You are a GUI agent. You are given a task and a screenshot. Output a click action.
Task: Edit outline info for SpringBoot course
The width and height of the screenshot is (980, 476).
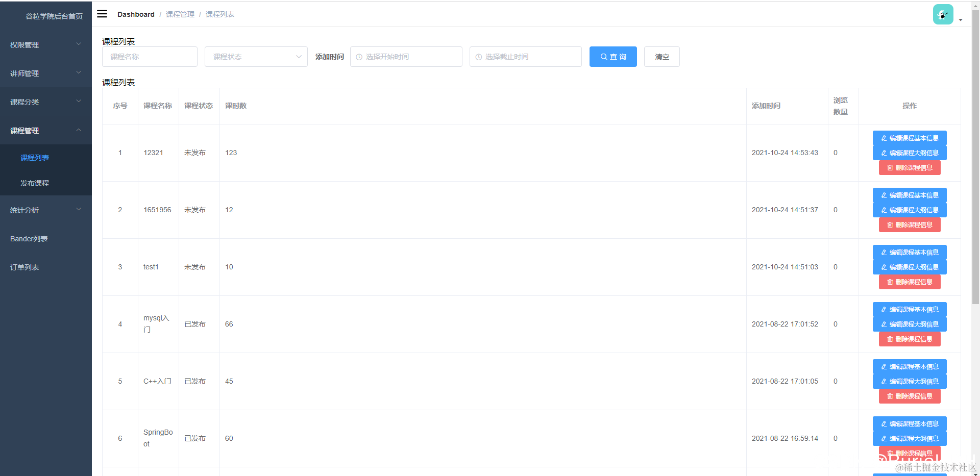910,439
